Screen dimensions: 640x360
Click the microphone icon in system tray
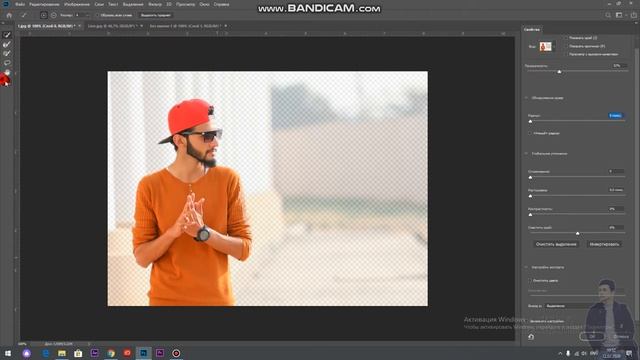point(568,353)
